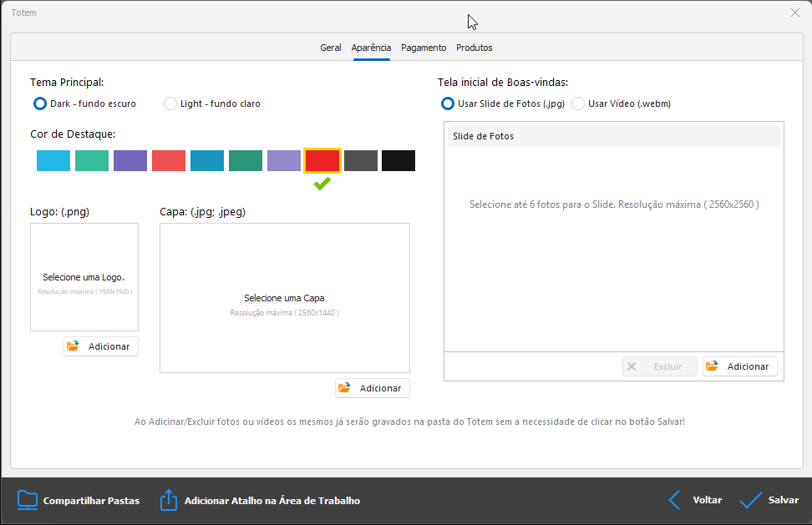
Task: Click the Voltar back arrow icon
Action: (x=675, y=500)
